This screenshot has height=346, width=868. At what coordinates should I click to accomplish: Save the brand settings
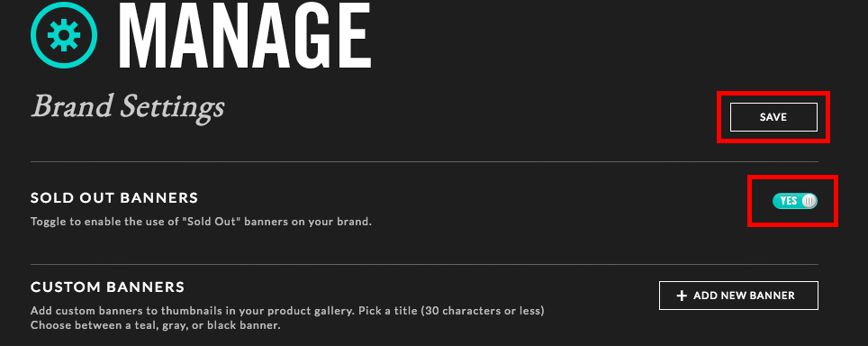click(x=773, y=117)
